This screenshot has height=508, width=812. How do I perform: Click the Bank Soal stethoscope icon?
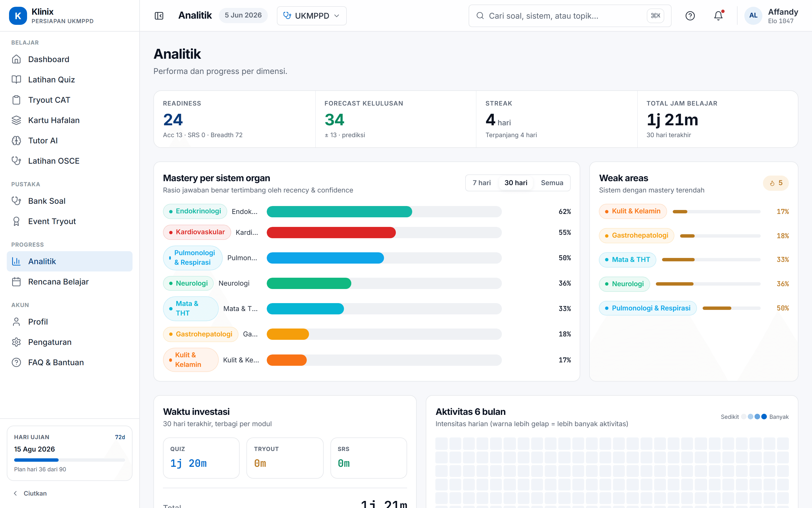[x=16, y=201]
